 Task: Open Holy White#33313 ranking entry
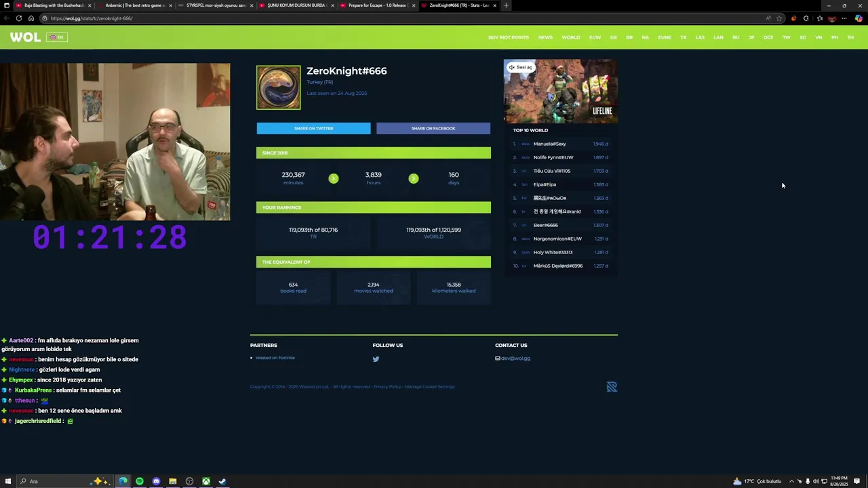pyautogui.click(x=553, y=252)
